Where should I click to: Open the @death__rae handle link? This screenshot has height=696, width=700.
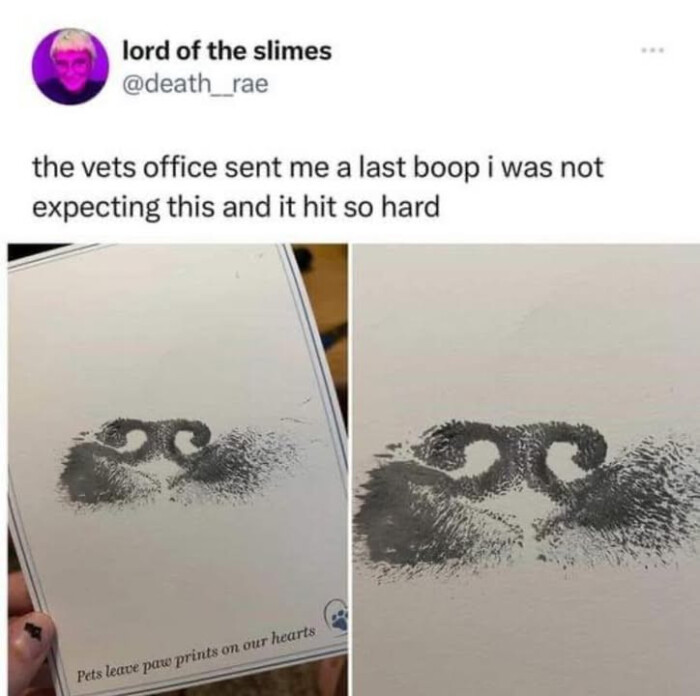point(196,83)
